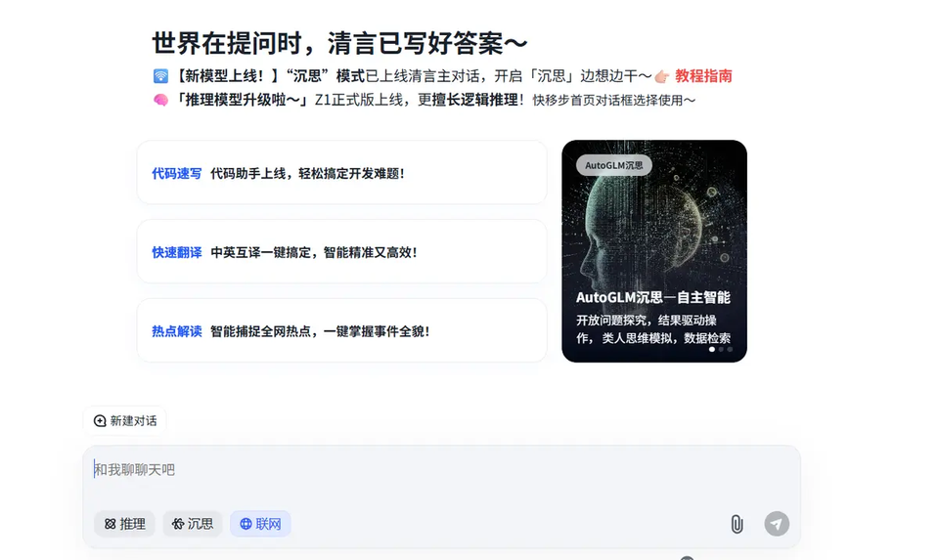The height and width of the screenshot is (560, 939).
Task: Select the 热点解读 suggestion card
Action: [342, 331]
